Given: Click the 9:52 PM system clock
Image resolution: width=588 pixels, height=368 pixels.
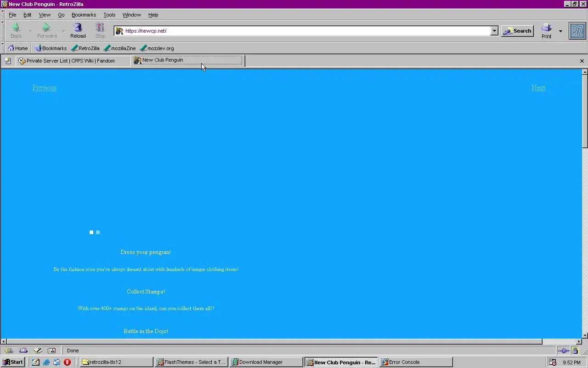Looking at the screenshot, I should 571,362.
